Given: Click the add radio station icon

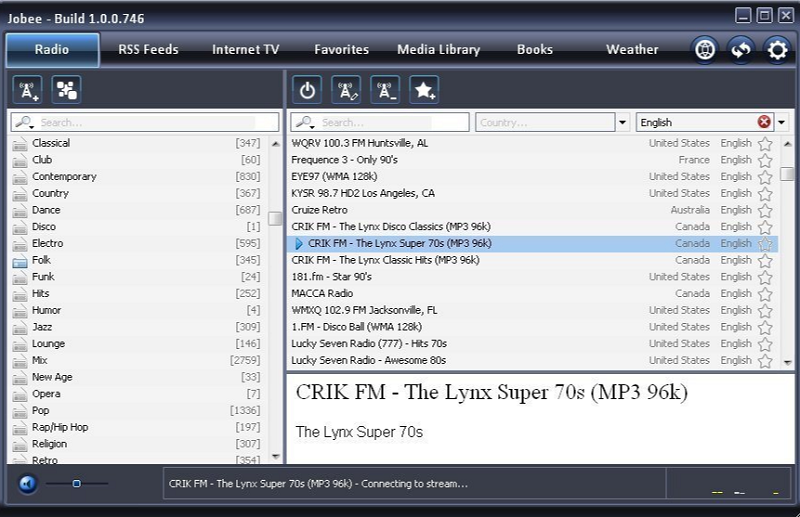Looking at the screenshot, I should pos(28,90).
